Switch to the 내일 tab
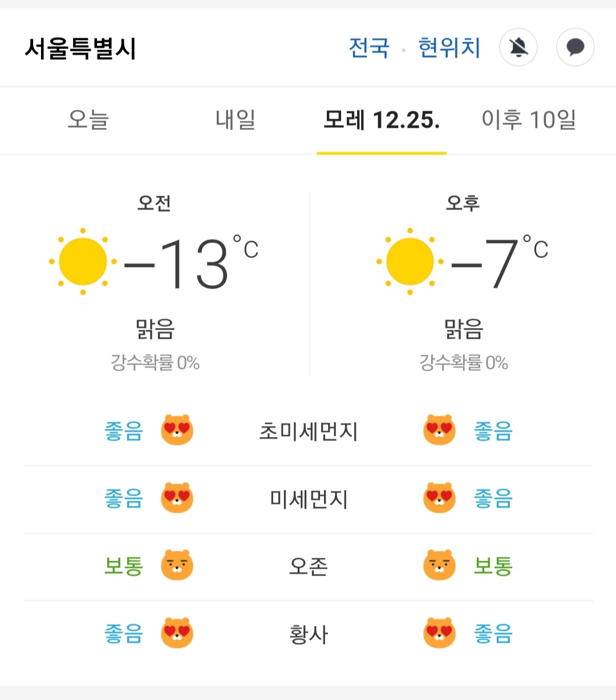 [x=235, y=120]
